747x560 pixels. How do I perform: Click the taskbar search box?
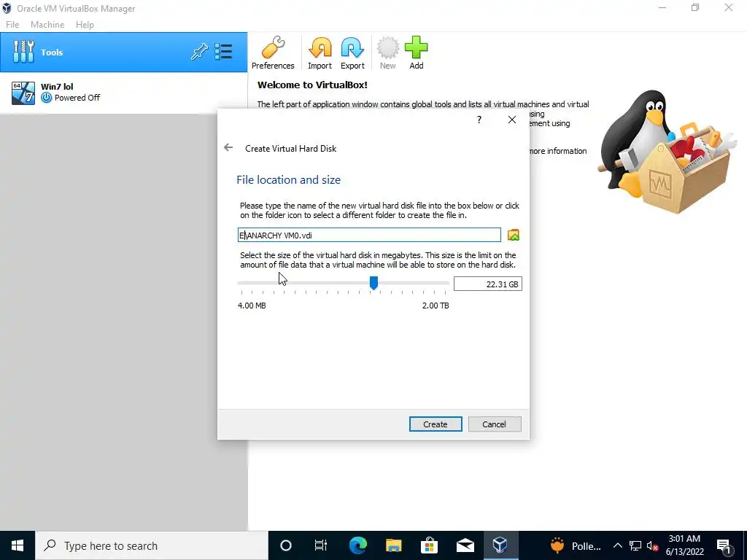click(x=152, y=545)
